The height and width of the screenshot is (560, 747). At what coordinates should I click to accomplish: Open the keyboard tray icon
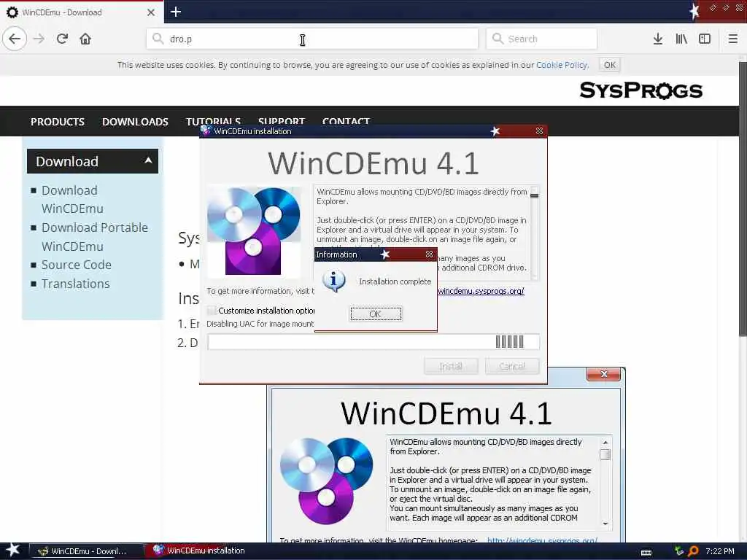click(646, 552)
